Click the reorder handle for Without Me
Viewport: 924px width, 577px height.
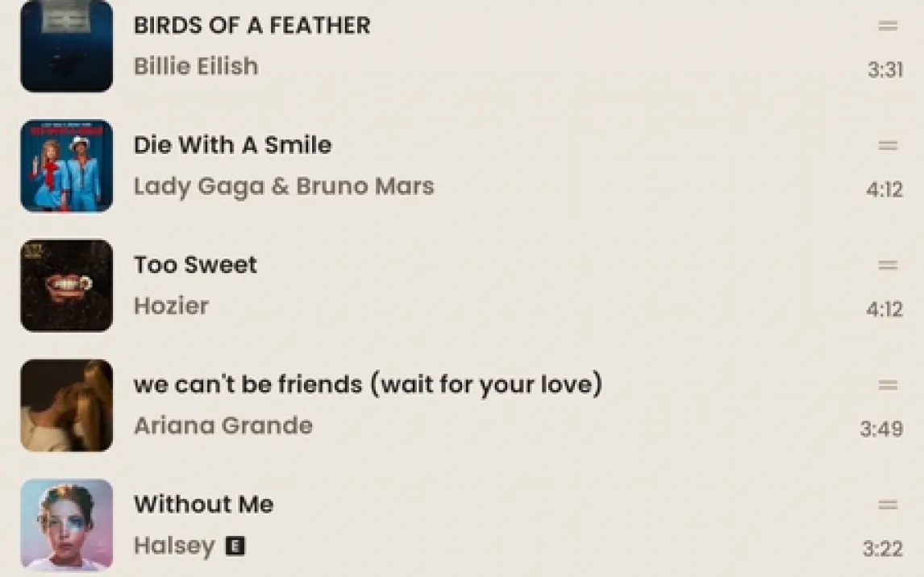(x=888, y=504)
